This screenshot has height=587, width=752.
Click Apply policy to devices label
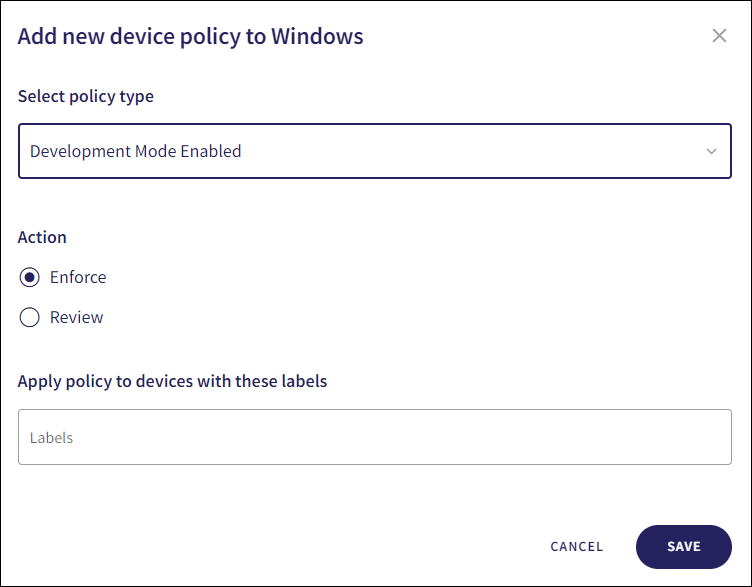point(172,381)
